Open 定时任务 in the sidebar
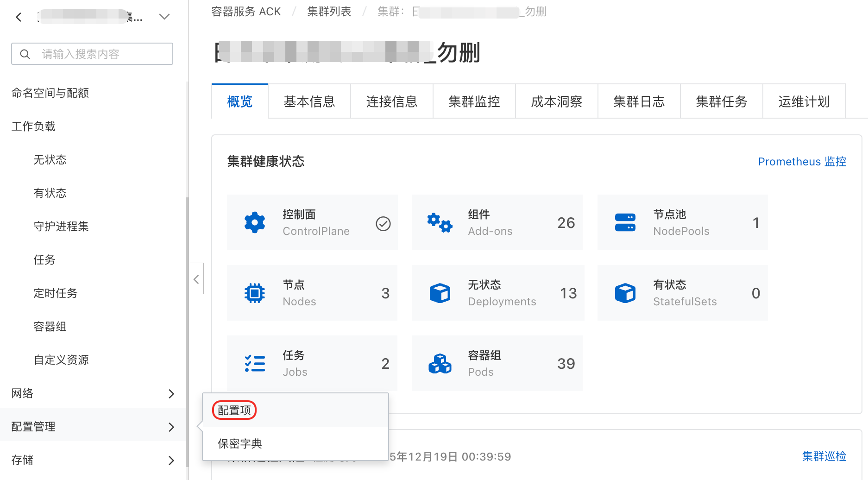Image resolution: width=868 pixels, height=480 pixels. coord(56,293)
